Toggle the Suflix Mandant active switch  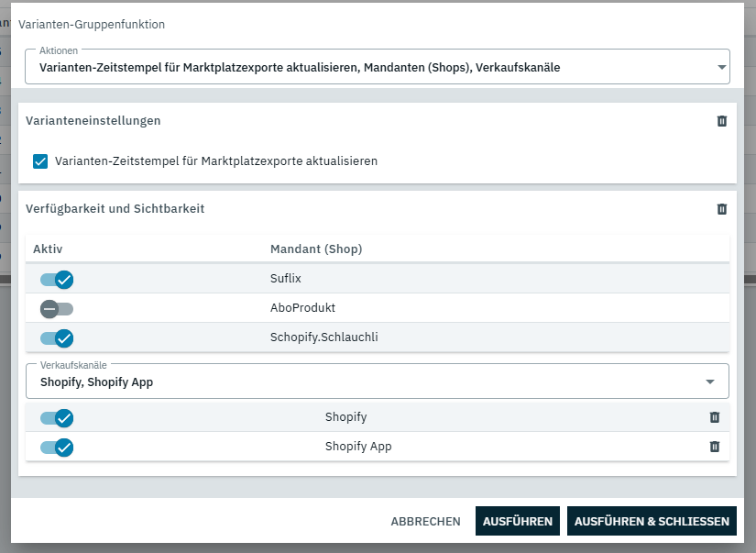57,279
